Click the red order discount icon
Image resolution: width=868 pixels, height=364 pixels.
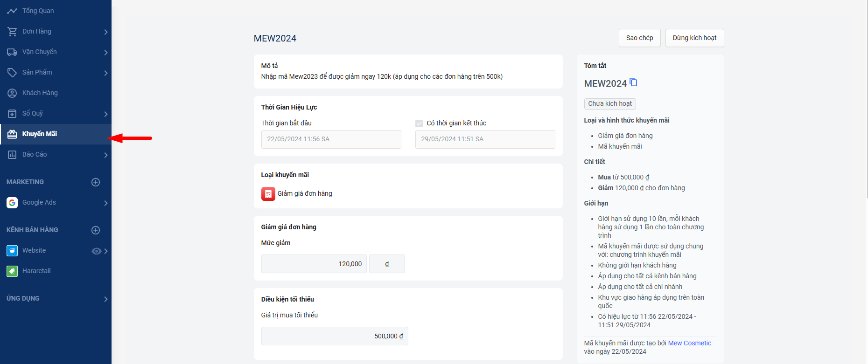(x=268, y=194)
